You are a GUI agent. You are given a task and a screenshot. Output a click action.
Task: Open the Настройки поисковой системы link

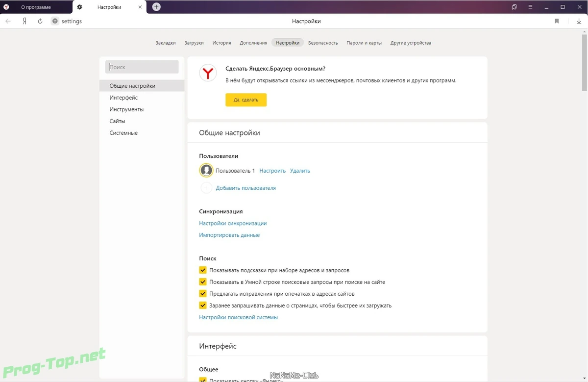tap(238, 317)
